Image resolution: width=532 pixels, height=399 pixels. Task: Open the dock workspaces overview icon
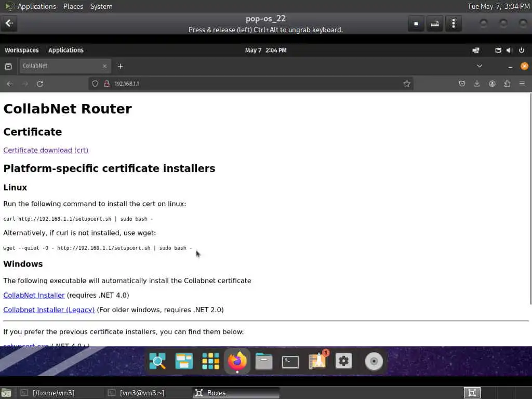click(184, 361)
